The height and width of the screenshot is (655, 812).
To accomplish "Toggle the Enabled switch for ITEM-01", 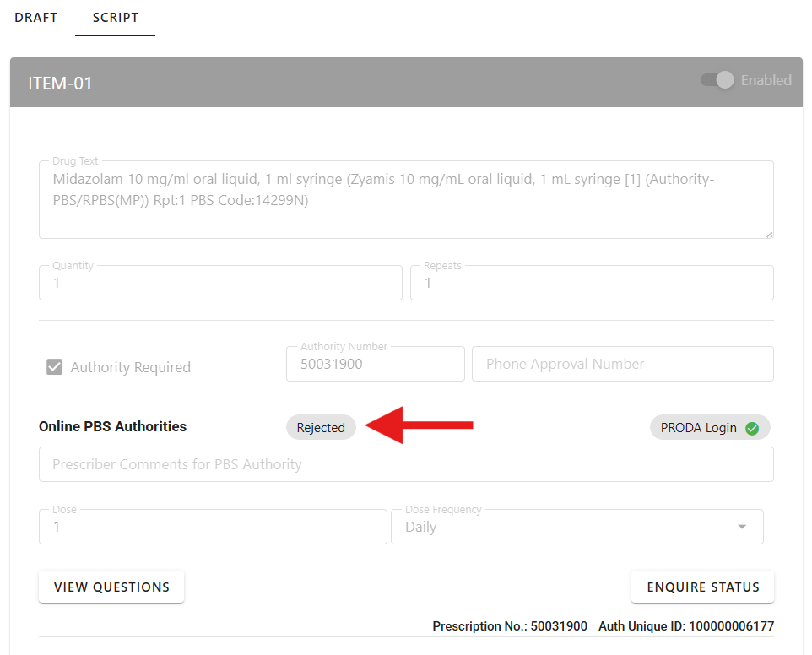I will click(x=717, y=80).
